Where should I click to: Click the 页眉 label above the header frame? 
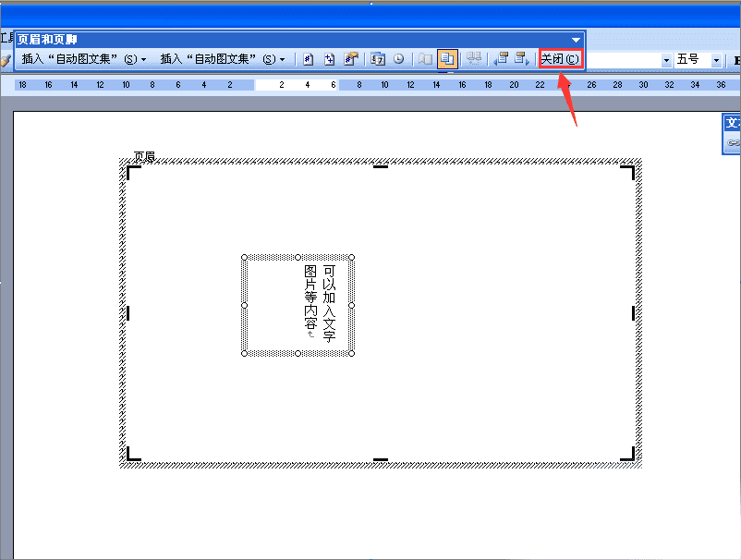click(x=145, y=156)
